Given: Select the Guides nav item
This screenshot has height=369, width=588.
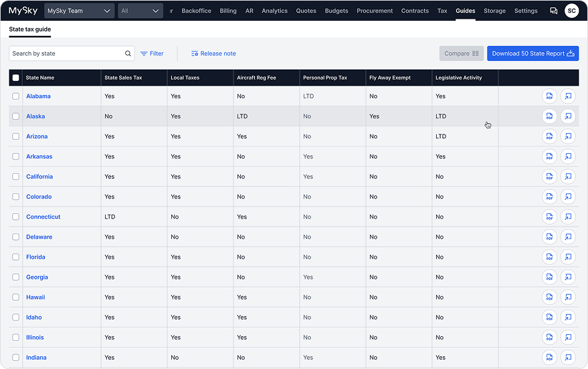Looking at the screenshot, I should tap(466, 11).
